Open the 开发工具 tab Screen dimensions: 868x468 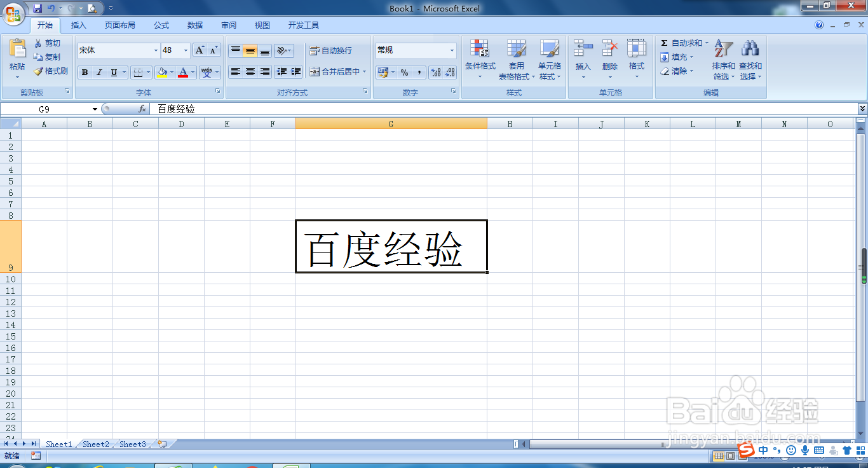304,25
